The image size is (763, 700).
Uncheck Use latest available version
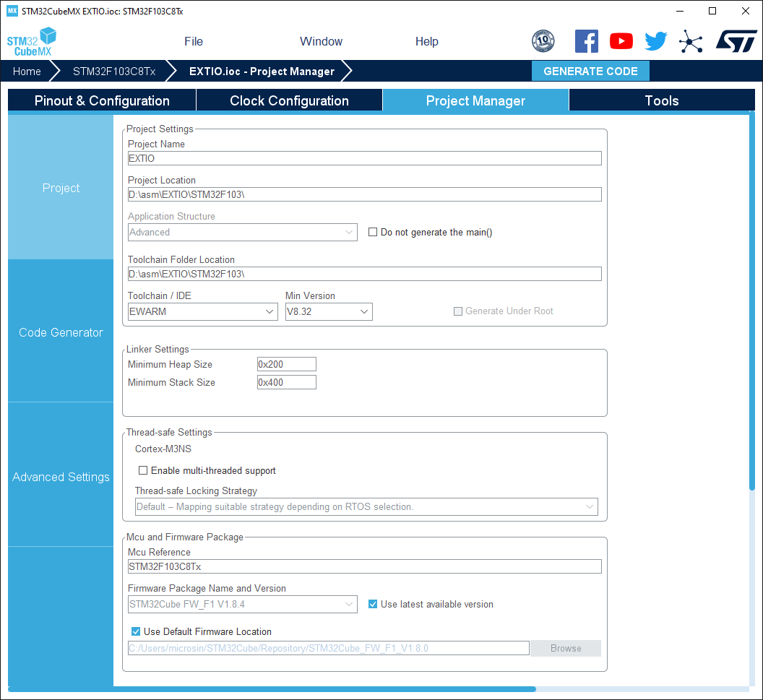coord(373,604)
